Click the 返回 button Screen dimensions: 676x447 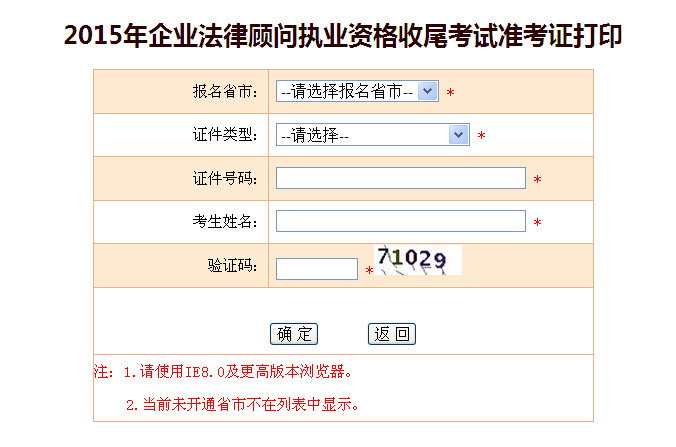point(391,334)
